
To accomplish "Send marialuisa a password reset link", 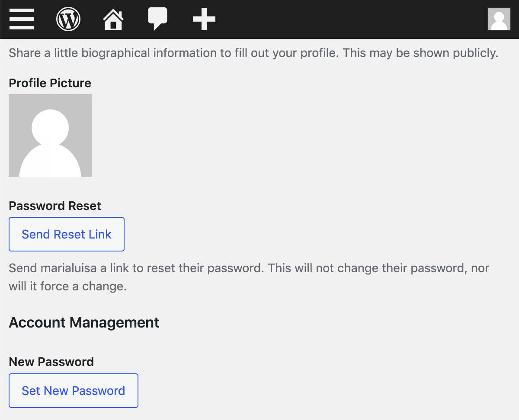I will click(x=66, y=234).
